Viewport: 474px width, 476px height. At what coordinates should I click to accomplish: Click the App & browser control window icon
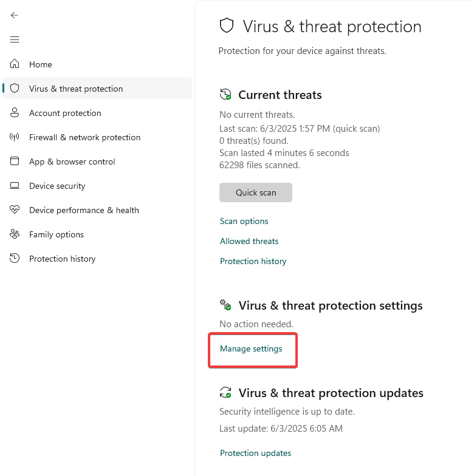click(15, 161)
